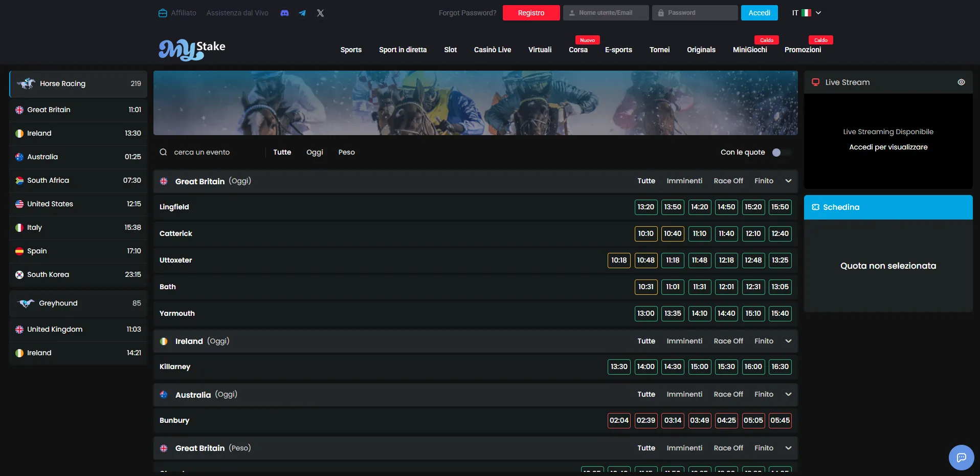Click the Affiliato wallet icon

163,13
